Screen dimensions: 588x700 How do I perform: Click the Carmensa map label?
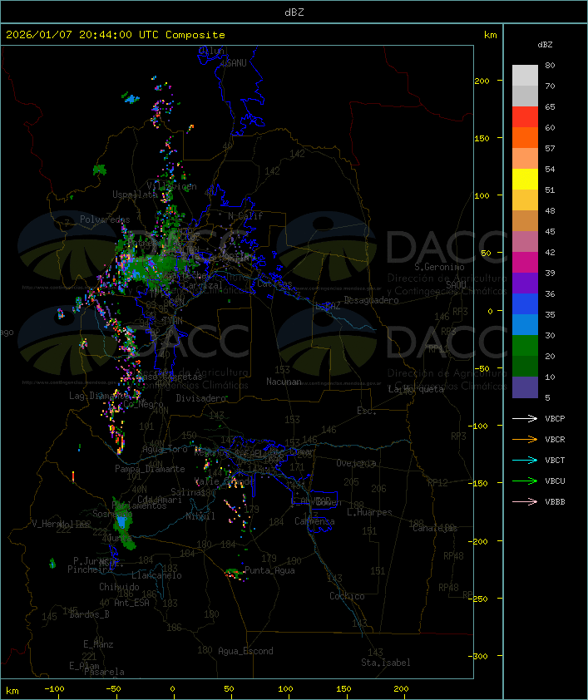314,521
